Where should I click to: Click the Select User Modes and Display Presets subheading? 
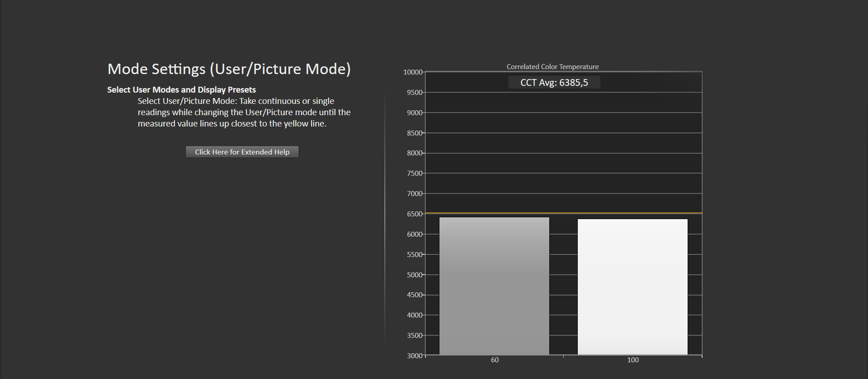pos(181,89)
